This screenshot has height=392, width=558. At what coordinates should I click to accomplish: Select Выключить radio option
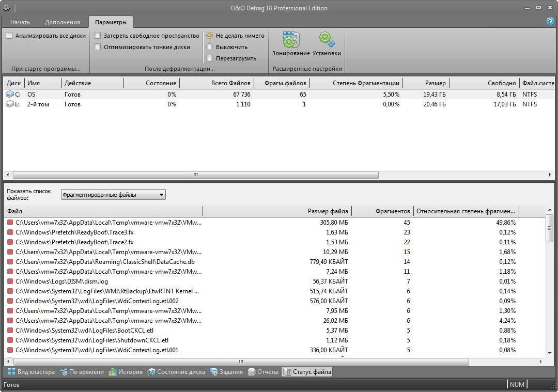pyautogui.click(x=210, y=47)
